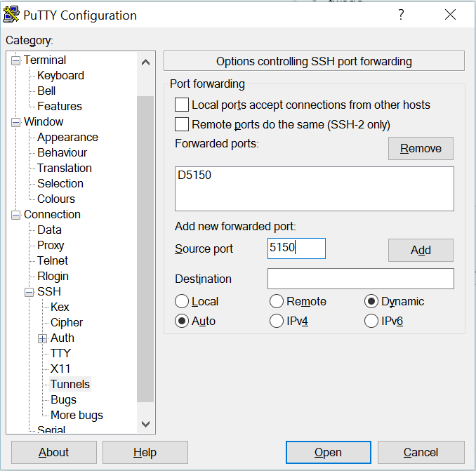Open the Bell category
This screenshot has height=471, width=476.
[46, 91]
